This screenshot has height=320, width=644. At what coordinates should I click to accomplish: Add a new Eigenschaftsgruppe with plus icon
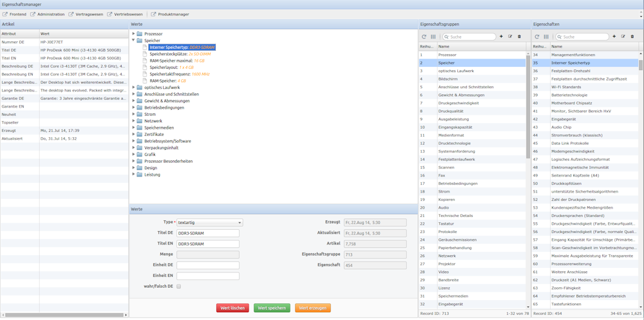[x=501, y=37]
